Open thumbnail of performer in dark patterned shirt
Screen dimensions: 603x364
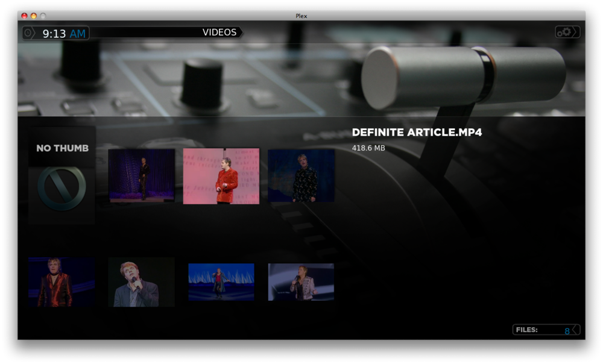pyautogui.click(x=301, y=175)
